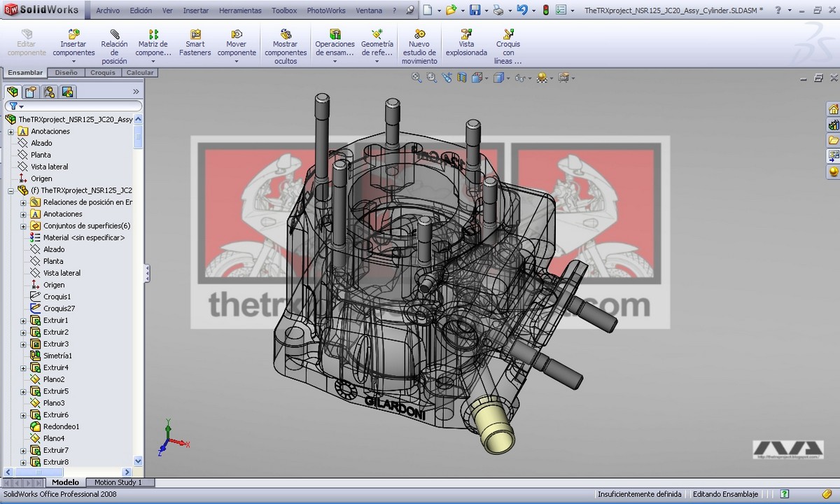Viewport: 840px width, 504px height.
Task: Click the tree filter funnel icon
Action: click(13, 106)
